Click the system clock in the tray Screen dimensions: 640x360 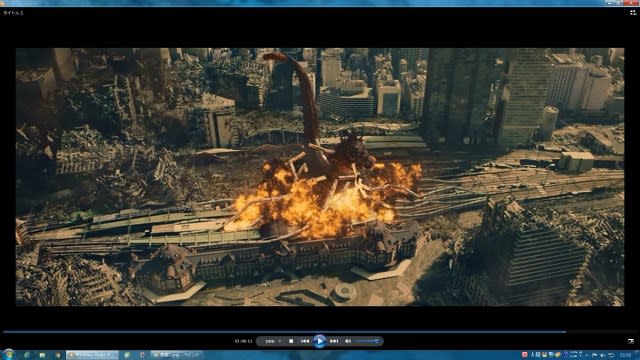(x=625, y=356)
